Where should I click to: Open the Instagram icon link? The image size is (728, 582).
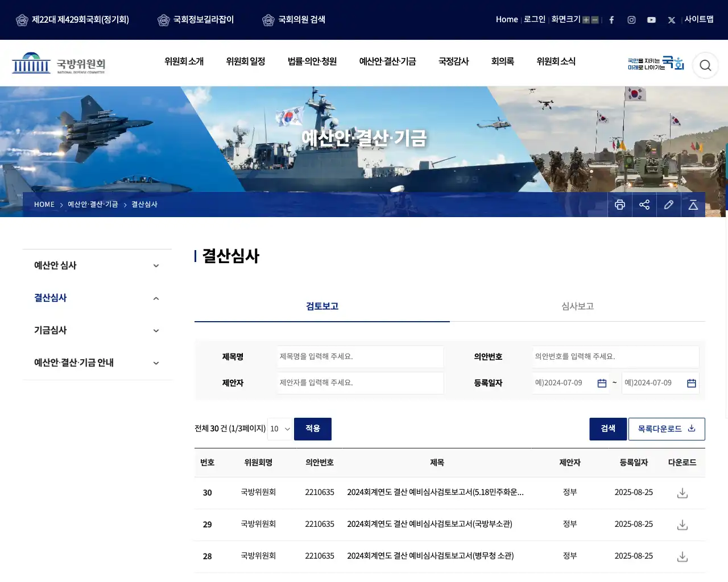(631, 20)
